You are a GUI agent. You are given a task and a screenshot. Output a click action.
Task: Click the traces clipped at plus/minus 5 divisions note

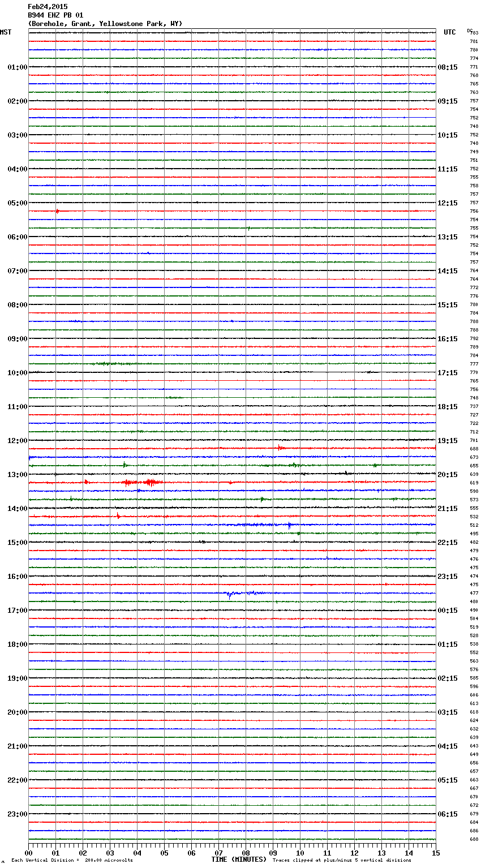click(342, 860)
